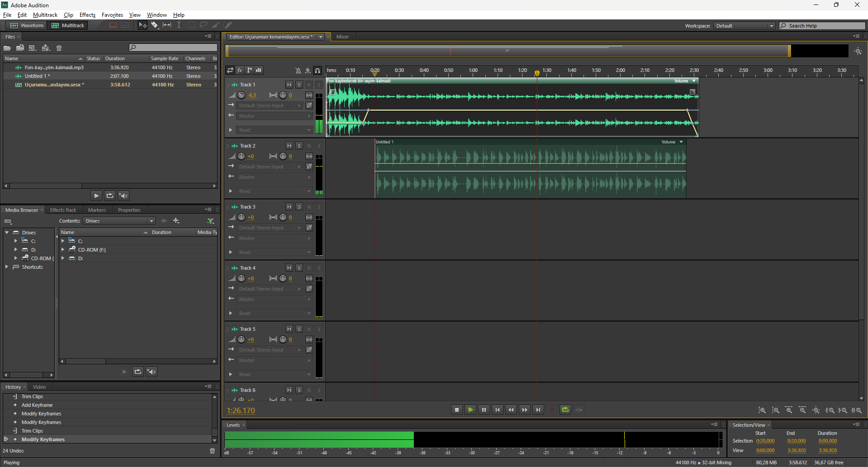
Task: Expand CD-ROM (F:) in contents list
Action: coord(63,249)
